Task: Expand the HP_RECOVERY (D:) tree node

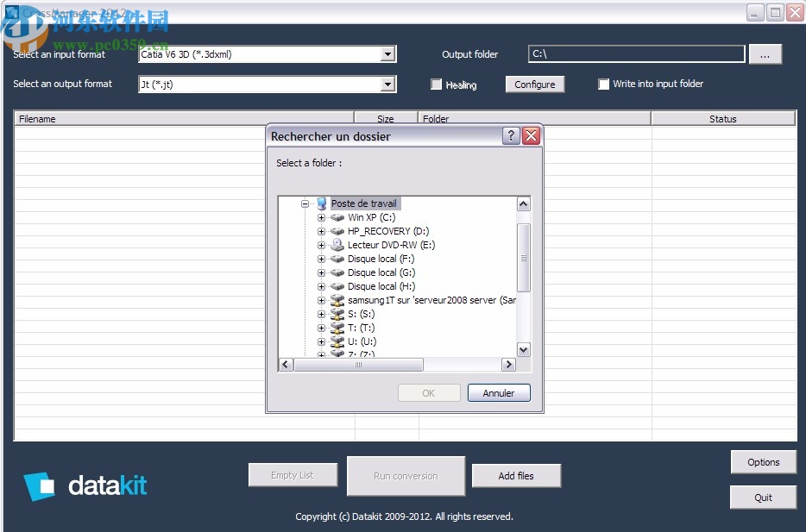Action: point(321,231)
